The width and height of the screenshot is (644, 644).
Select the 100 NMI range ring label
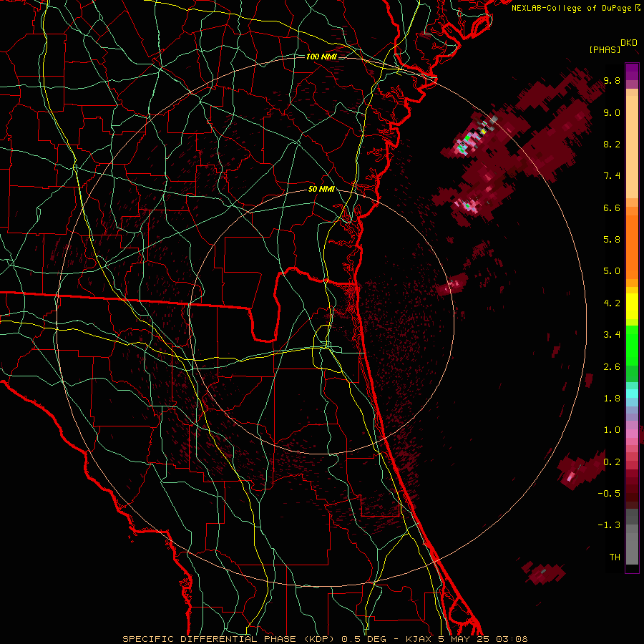click(x=321, y=57)
